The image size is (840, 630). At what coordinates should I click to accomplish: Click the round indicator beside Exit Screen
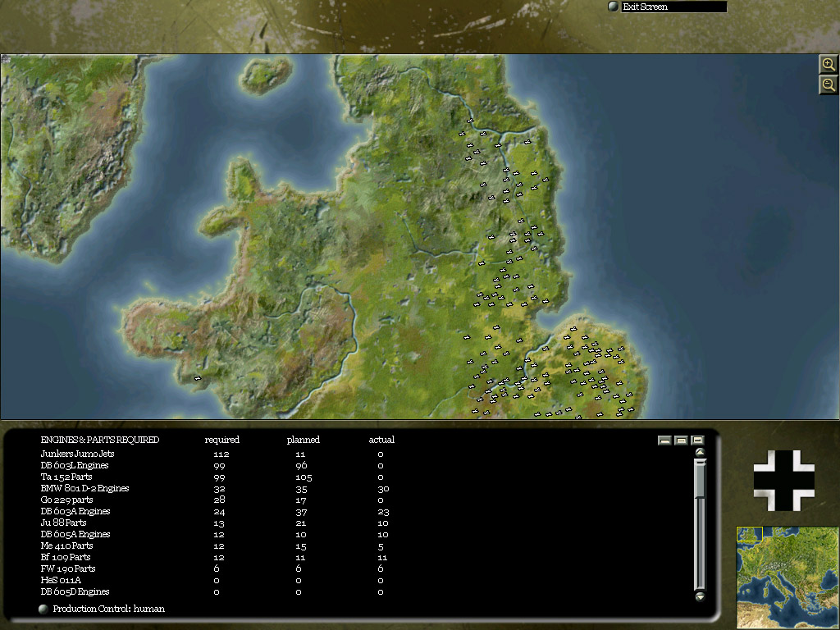[614, 7]
